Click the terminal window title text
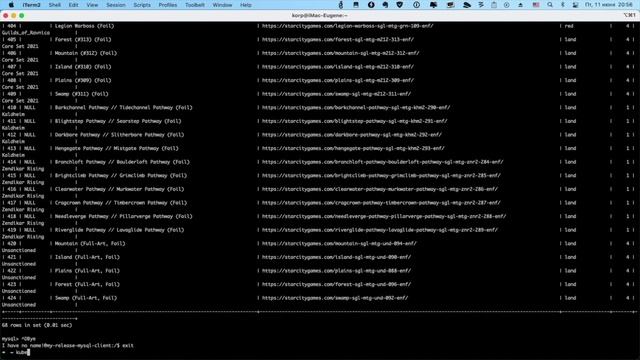 coord(320,16)
